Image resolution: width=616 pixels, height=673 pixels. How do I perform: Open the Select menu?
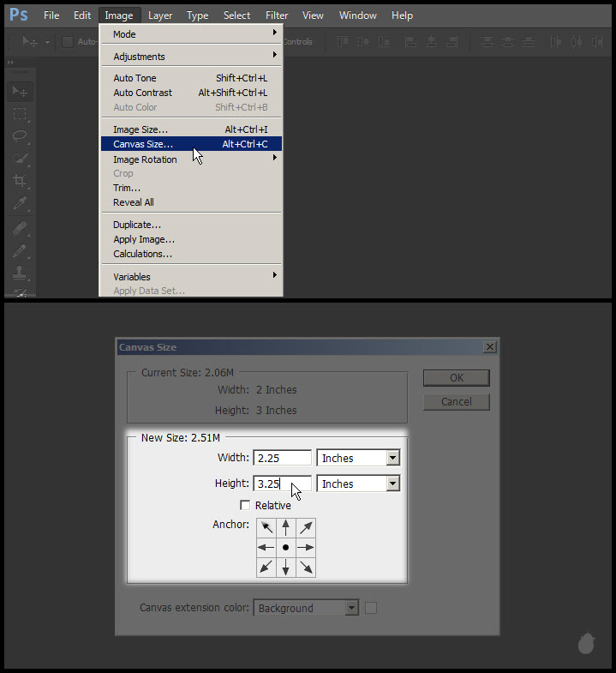236,15
